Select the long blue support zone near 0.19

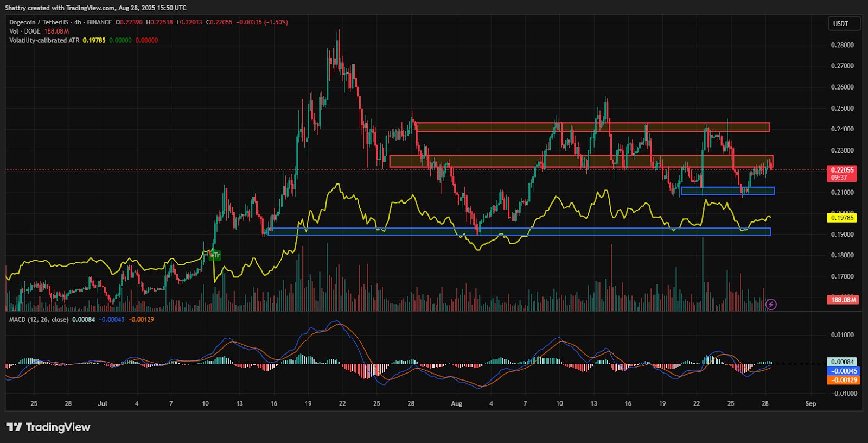pos(519,231)
